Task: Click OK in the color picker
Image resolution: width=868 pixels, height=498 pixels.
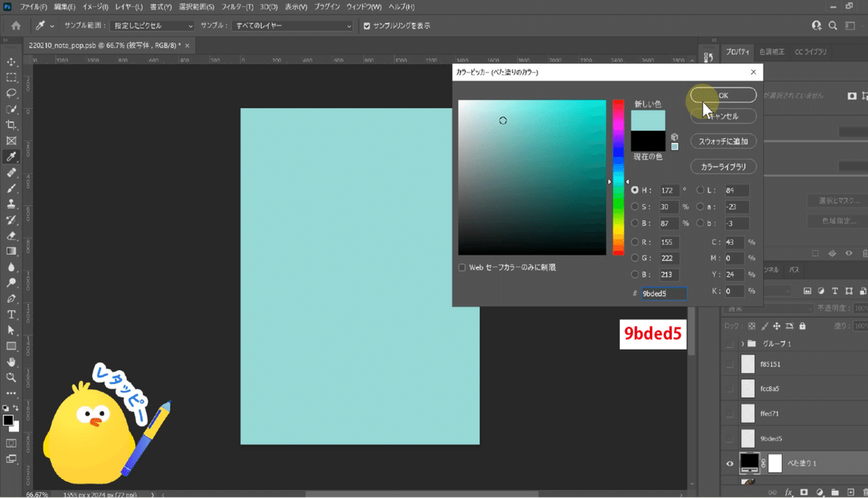Action: coord(723,95)
